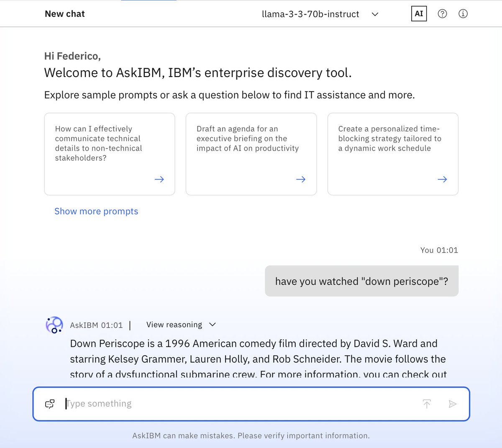Screen dimensions: 502x448
Task: Click arrow on time-blocking strategy card
Action: (442, 179)
